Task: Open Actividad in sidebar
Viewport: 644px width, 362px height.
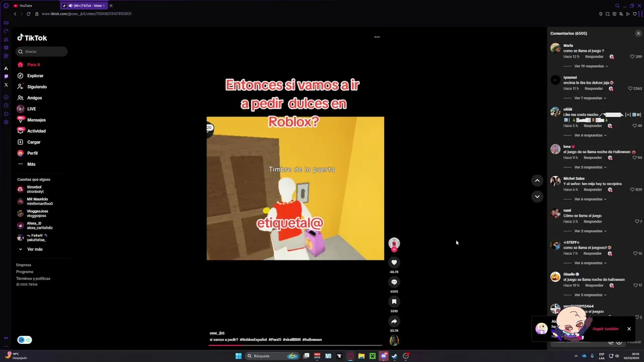Action: [x=36, y=131]
